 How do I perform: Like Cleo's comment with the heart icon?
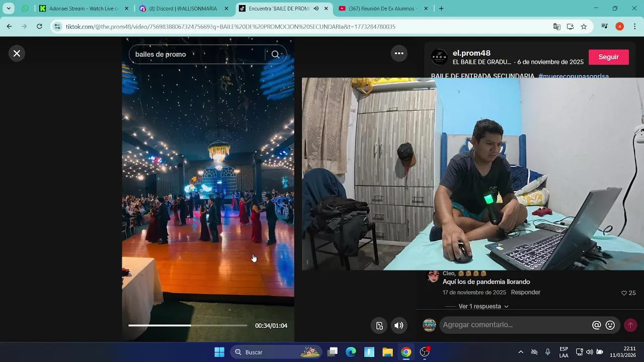point(624,293)
